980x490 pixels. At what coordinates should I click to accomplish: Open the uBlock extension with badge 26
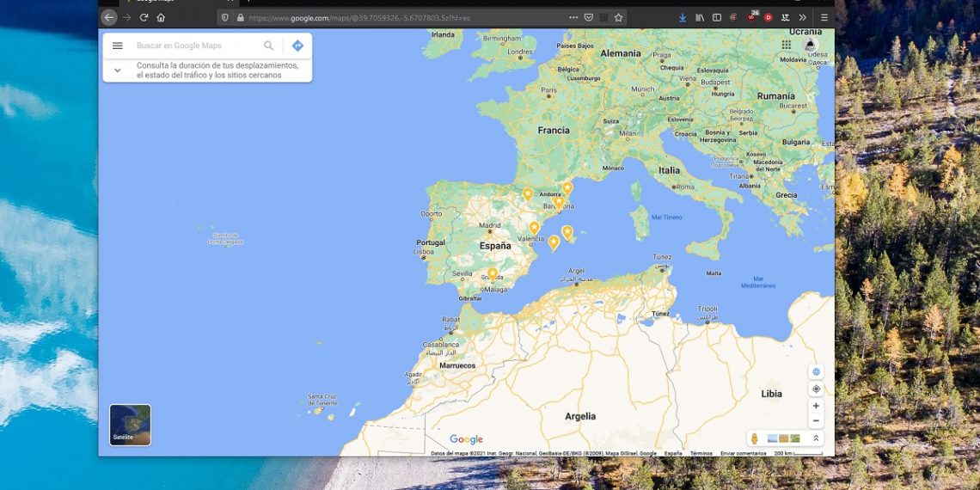coord(752,16)
